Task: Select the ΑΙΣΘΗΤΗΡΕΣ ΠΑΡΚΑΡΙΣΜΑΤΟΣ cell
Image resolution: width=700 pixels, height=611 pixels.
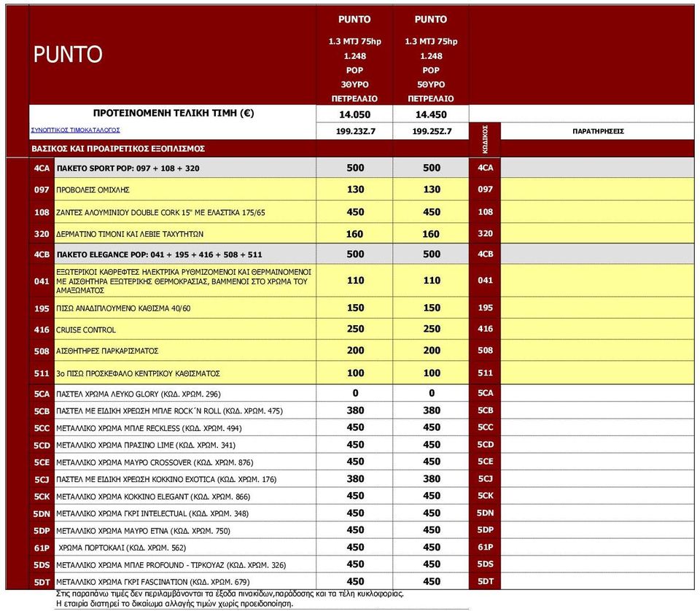Action: click(x=185, y=351)
